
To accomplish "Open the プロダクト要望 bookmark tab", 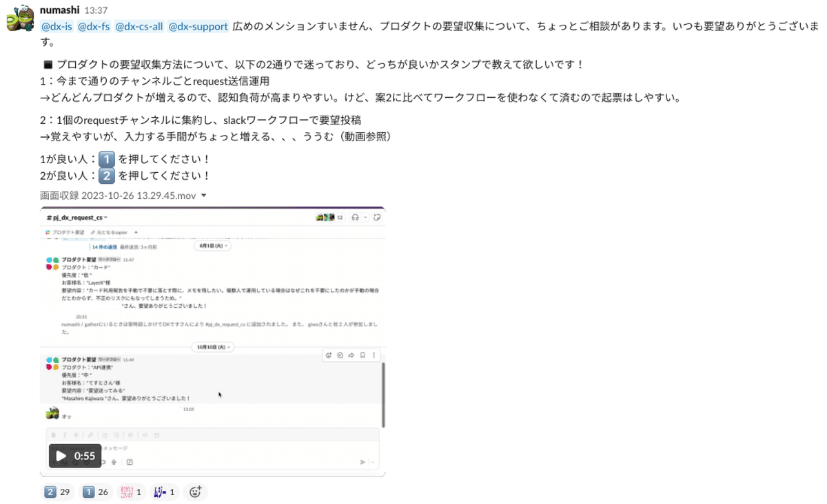I will click(x=69, y=232).
